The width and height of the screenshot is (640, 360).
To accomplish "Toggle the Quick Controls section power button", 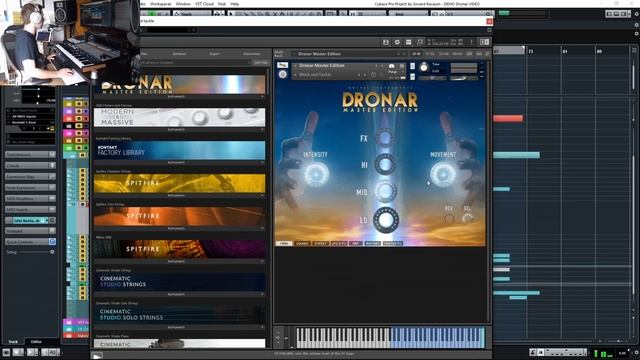I will [x=52, y=242].
